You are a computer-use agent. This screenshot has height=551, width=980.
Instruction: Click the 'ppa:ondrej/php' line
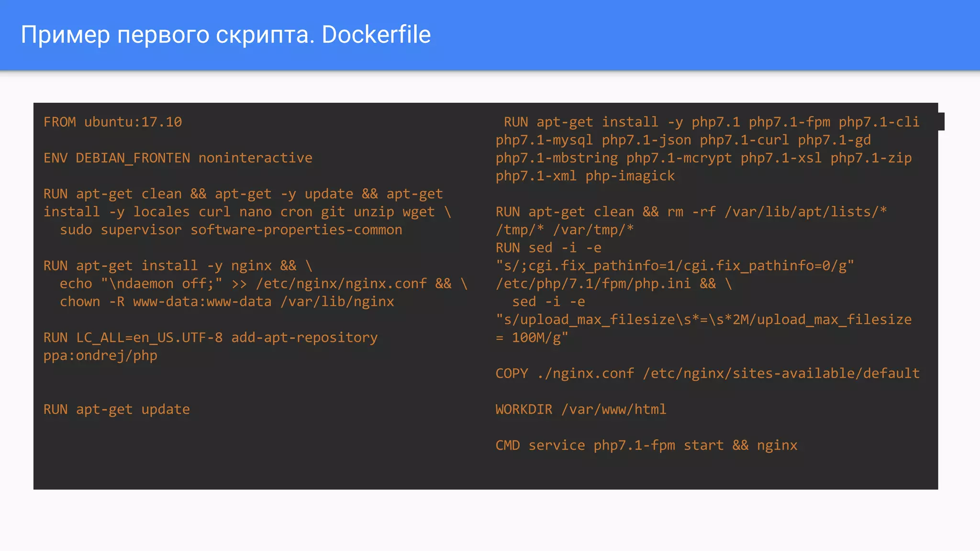coord(100,356)
